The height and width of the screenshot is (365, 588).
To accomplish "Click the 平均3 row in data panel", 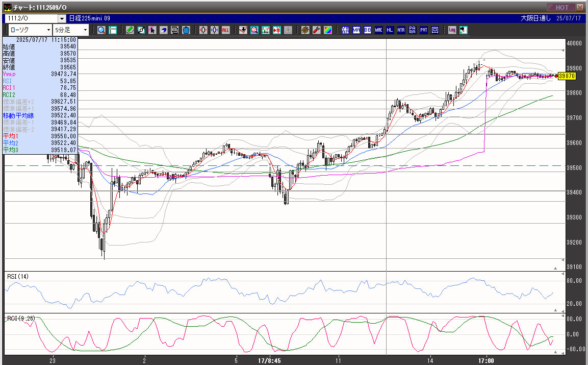I will [x=39, y=150].
